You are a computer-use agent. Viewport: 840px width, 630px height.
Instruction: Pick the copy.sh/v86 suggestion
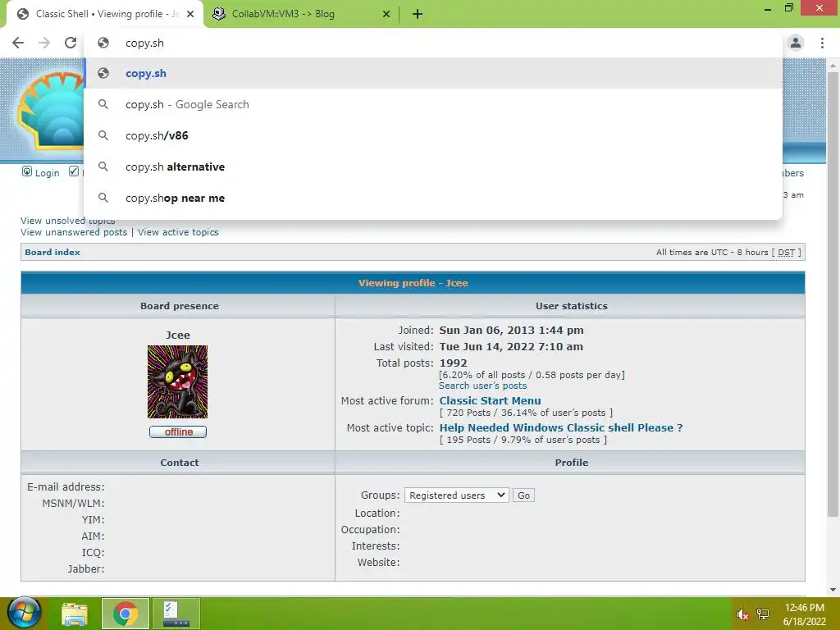pyautogui.click(x=433, y=135)
